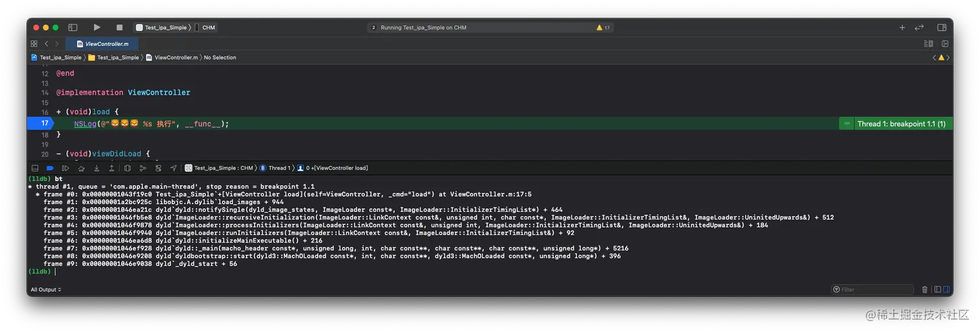Toggle the variables view pane
This screenshot has width=980, height=332.
(x=938, y=290)
